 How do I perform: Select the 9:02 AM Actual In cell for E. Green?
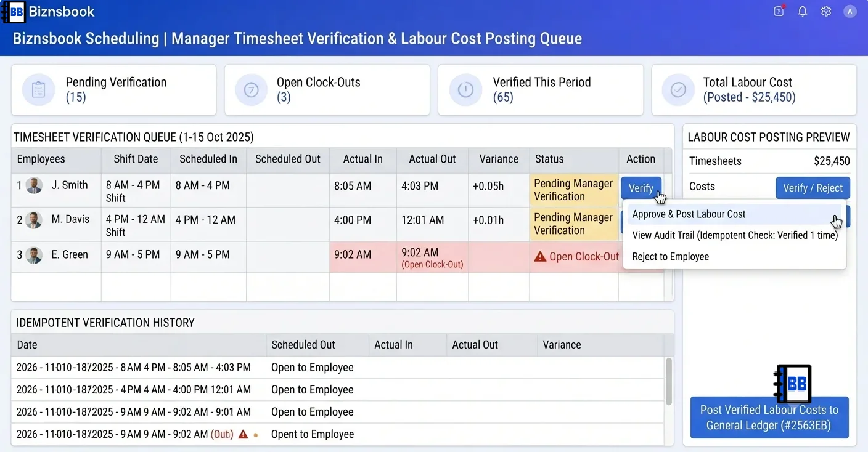[x=363, y=257]
